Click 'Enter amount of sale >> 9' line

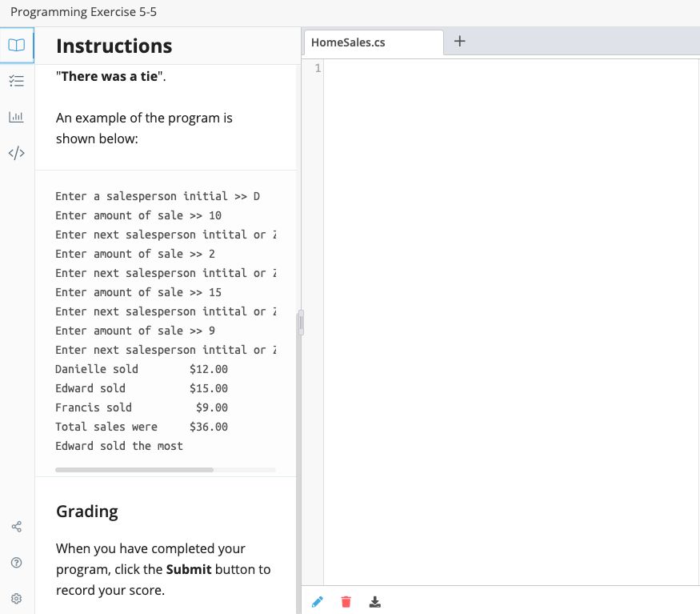coord(135,331)
